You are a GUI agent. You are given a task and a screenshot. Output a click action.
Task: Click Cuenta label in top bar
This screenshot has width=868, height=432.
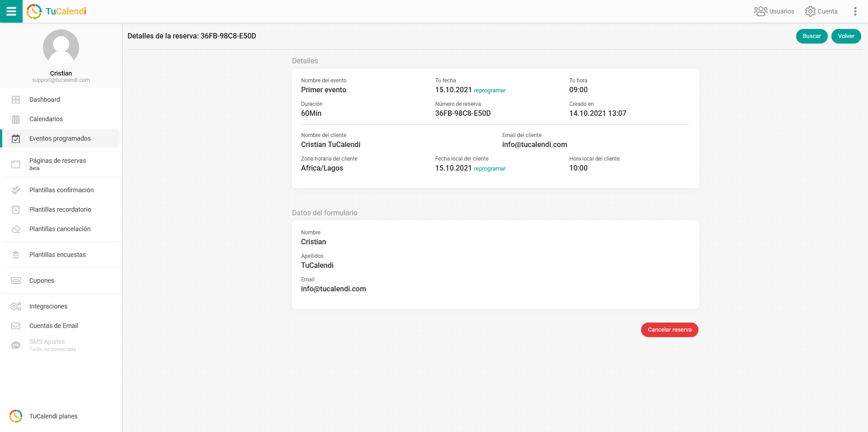click(827, 11)
